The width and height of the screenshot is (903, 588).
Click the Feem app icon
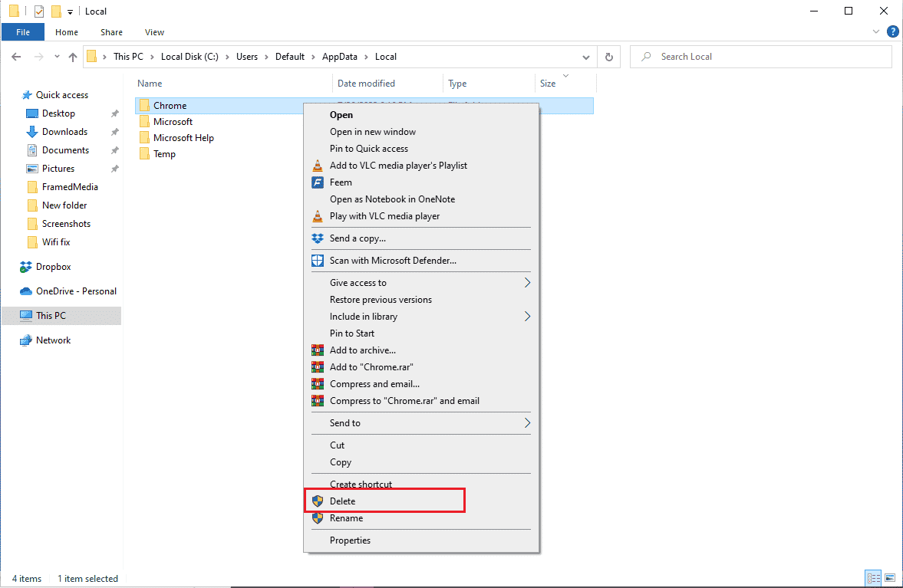click(318, 182)
